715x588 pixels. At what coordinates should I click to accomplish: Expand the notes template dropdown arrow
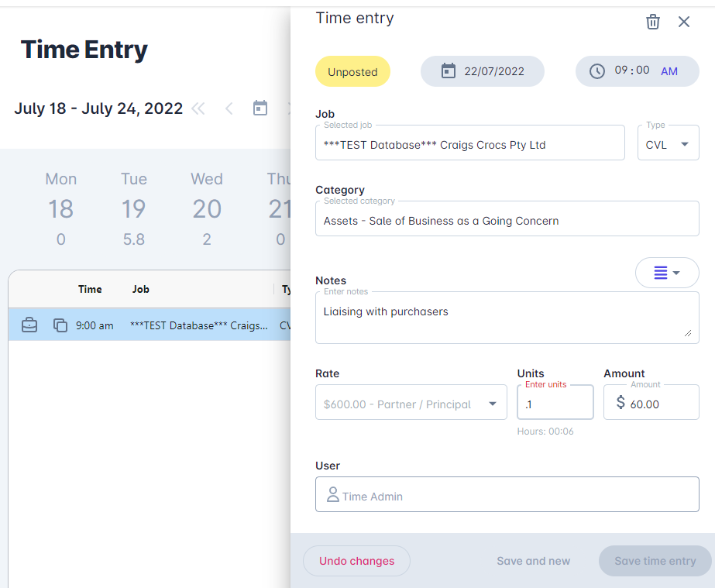click(x=678, y=273)
